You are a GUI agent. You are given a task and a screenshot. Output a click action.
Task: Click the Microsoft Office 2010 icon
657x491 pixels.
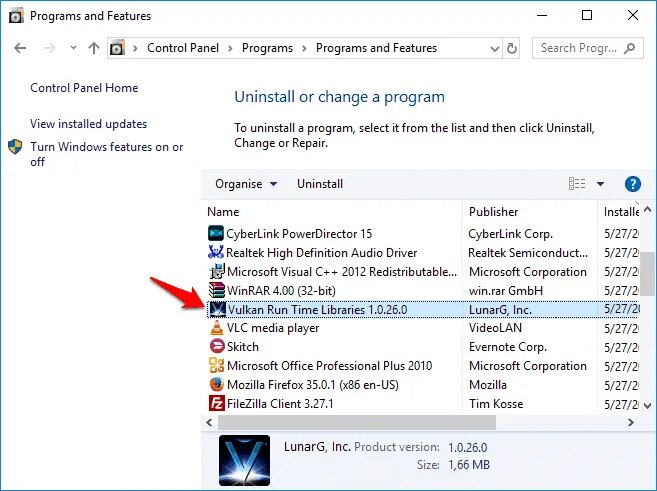pos(217,365)
